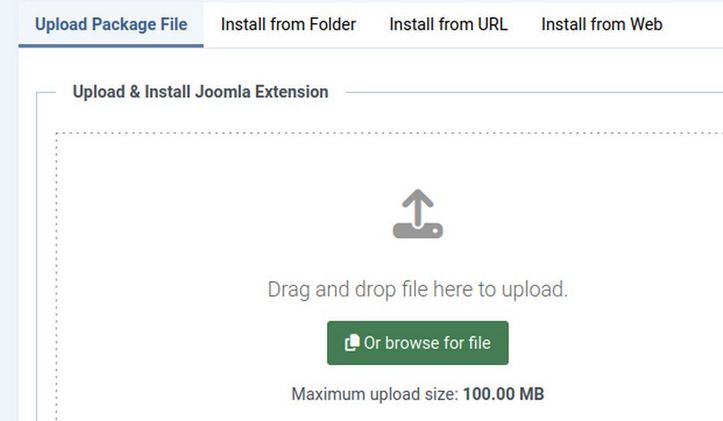Click the upload arrow tray icon

[417, 214]
